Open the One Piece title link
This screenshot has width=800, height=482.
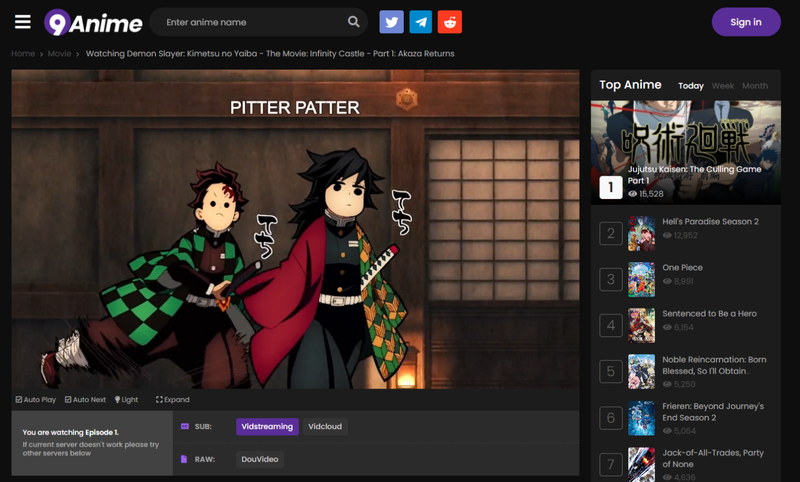(682, 267)
